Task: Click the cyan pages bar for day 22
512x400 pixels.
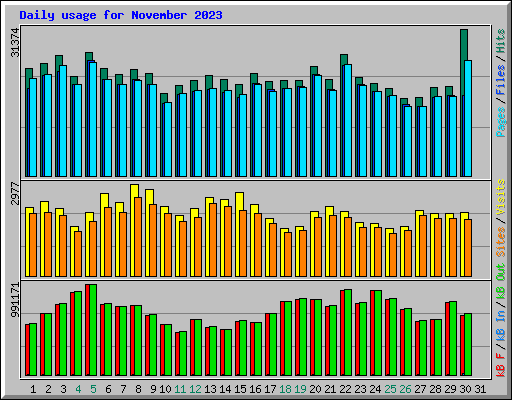Action: (x=348, y=120)
